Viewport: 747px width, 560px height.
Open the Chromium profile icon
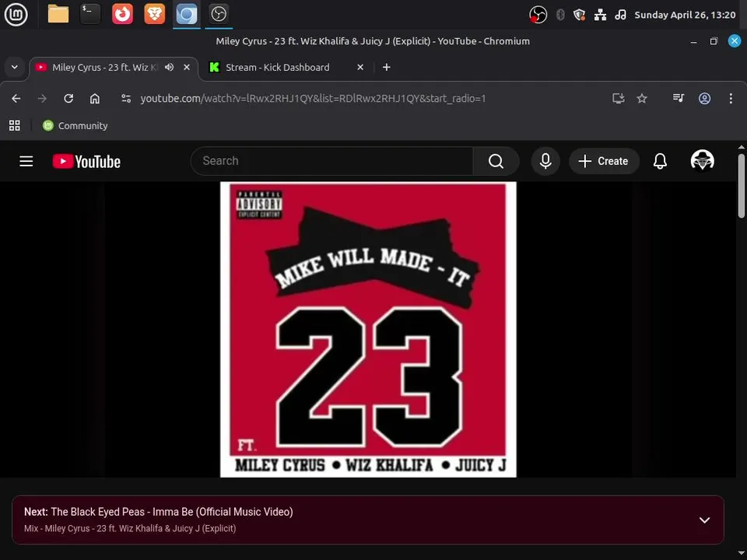pos(705,98)
